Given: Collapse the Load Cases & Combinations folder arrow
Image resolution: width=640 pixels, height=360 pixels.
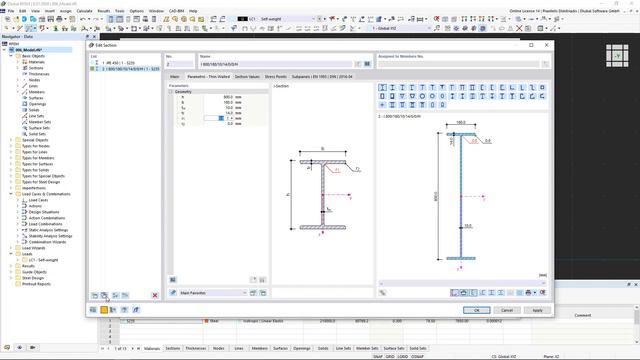Looking at the screenshot, I should (11, 194).
